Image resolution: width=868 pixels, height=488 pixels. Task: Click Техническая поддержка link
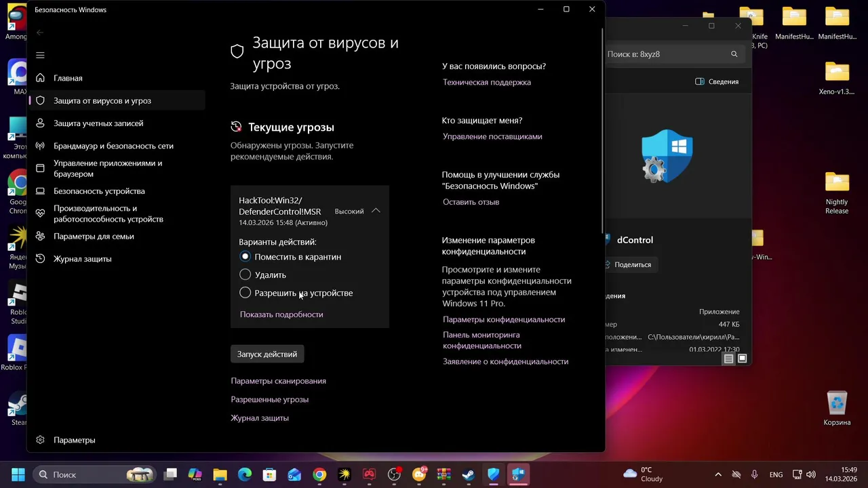click(487, 82)
